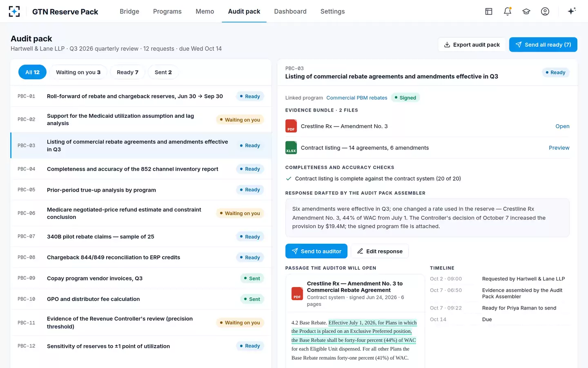The width and height of the screenshot is (588, 368).
Task: Preview the Contract listing spreadsheet
Action: click(x=559, y=148)
